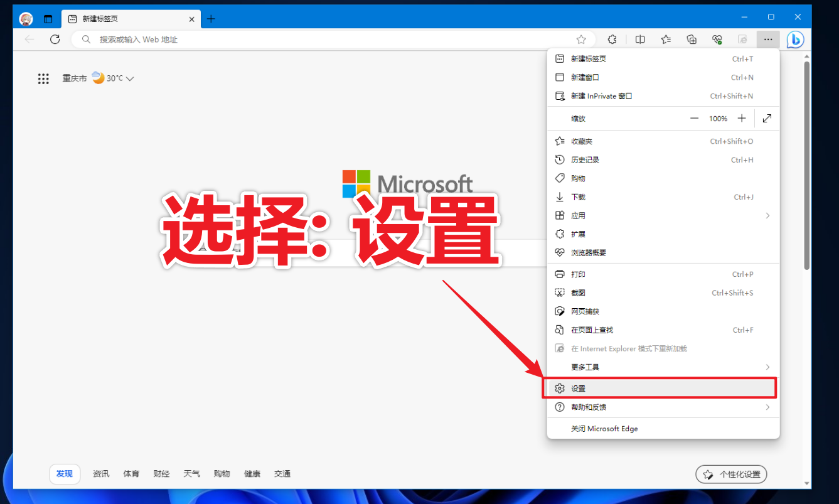
Task: Open the Extensions puzzle toolbar icon
Action: [x=612, y=40]
